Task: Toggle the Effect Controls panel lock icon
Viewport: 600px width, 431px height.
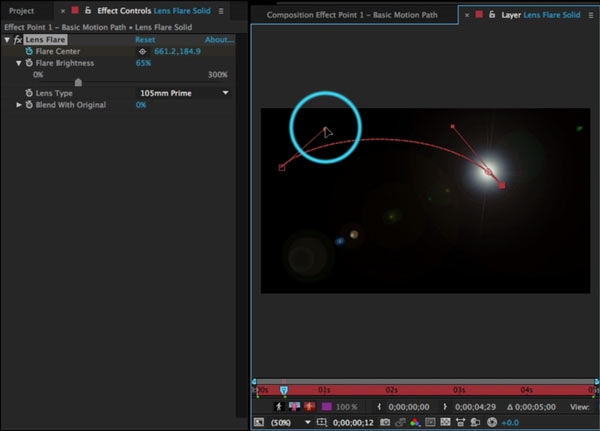Action: click(x=88, y=10)
